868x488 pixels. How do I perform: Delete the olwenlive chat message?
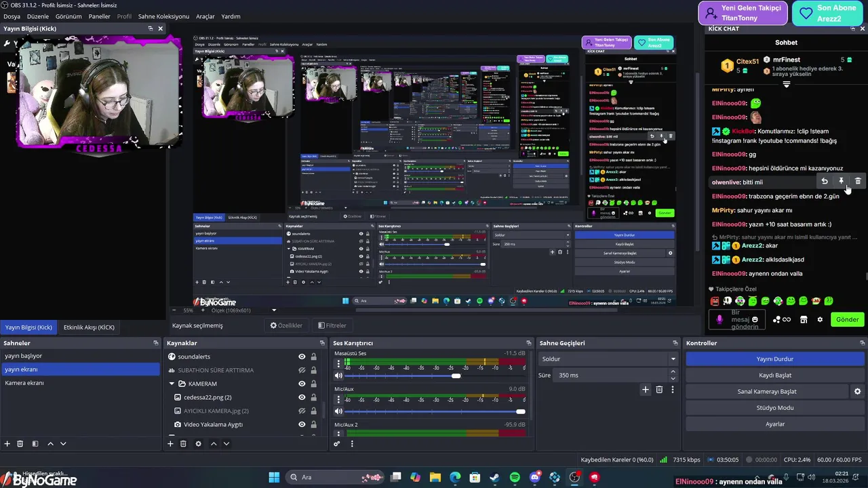pos(858,181)
